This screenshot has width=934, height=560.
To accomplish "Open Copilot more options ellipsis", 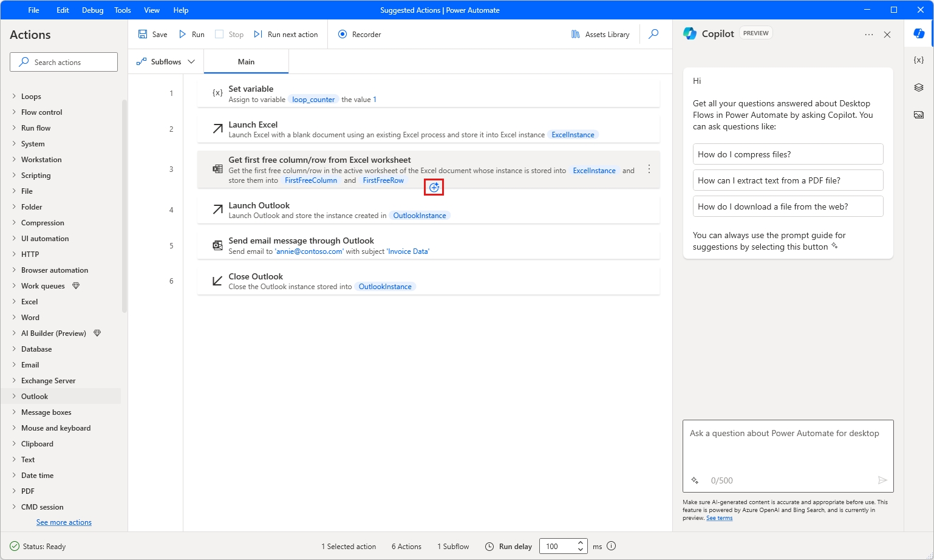I will click(x=869, y=35).
